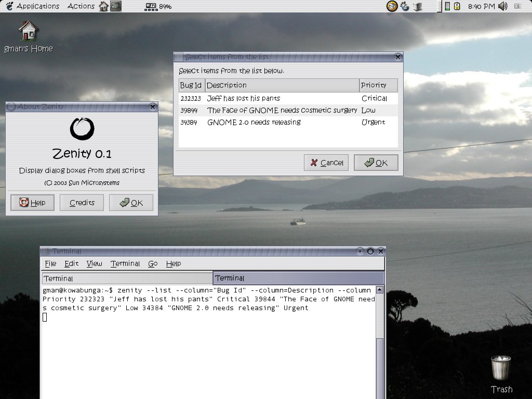Select the row 'Jeff has lost his pants'
The image size is (532, 399).
[288, 98]
